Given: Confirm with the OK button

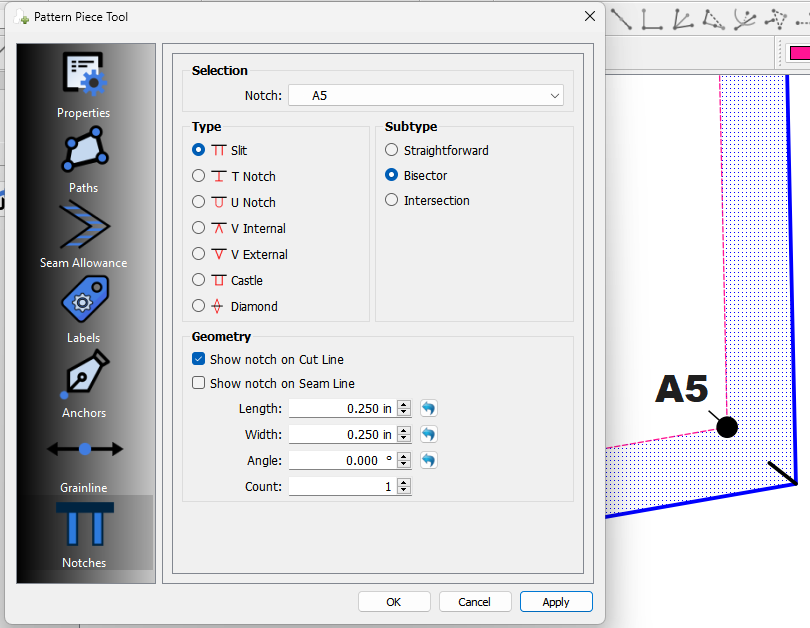Looking at the screenshot, I should click(394, 602).
